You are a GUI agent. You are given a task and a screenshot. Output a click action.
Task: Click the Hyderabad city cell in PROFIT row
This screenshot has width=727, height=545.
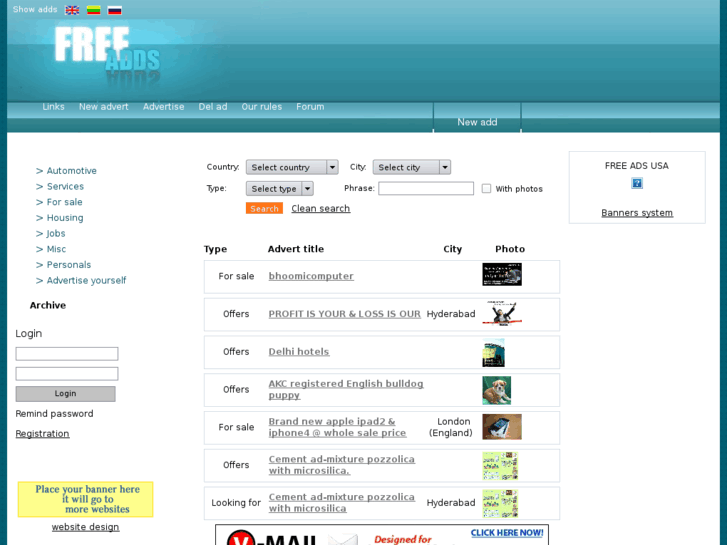click(451, 314)
